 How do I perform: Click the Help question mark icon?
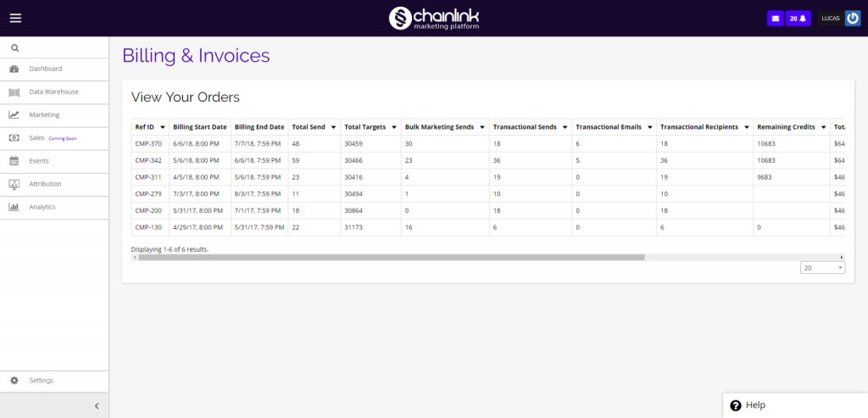[736, 405]
